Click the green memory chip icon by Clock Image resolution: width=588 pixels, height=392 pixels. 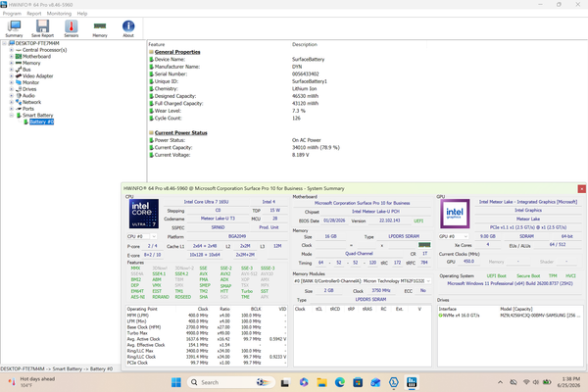(x=424, y=245)
